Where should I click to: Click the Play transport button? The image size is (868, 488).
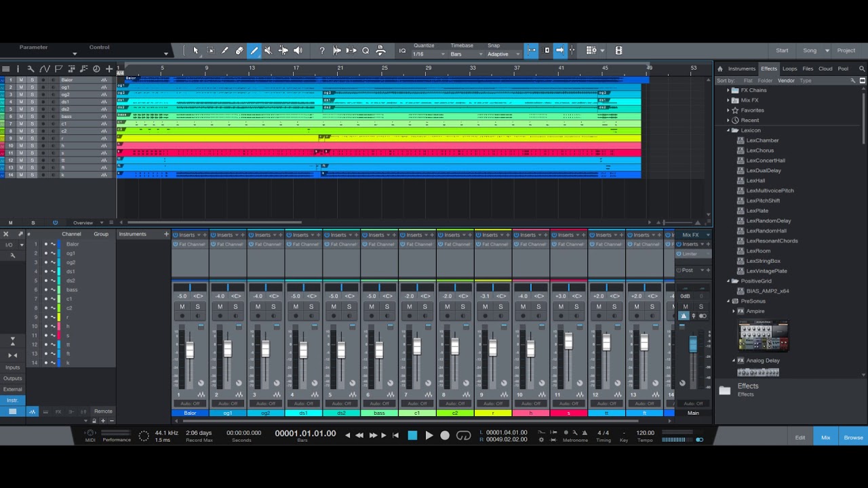[429, 435]
